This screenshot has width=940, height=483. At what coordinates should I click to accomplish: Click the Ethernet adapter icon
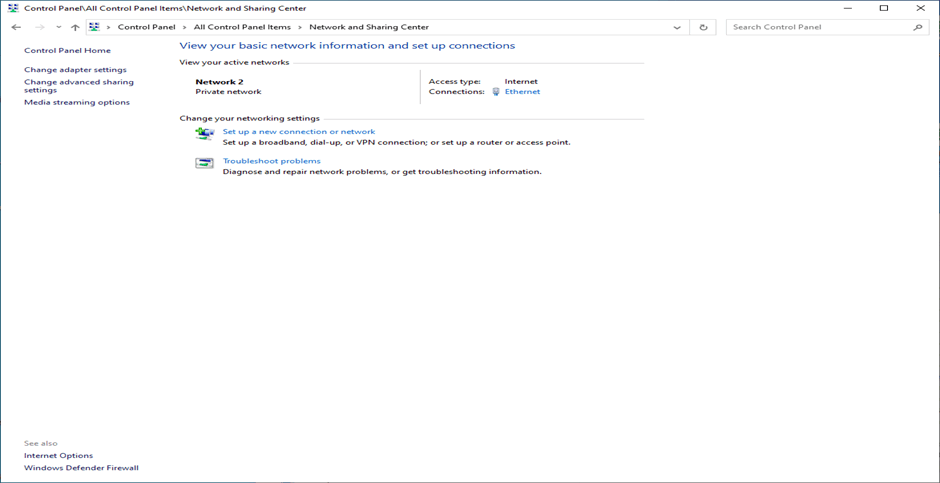click(x=496, y=92)
